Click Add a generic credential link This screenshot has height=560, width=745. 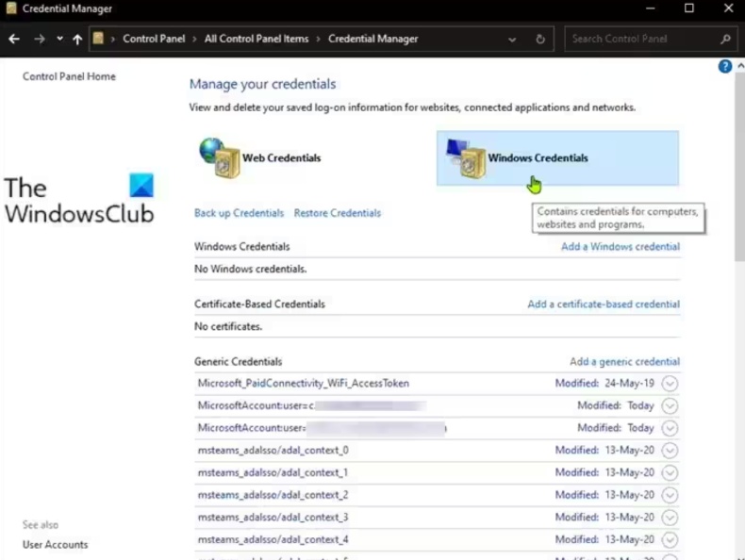[624, 361]
